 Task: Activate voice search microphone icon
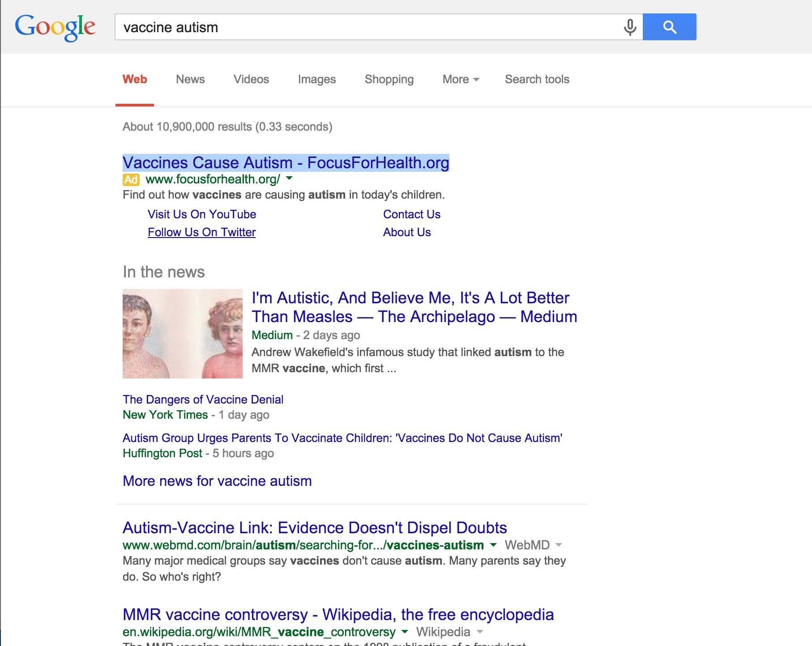630,27
